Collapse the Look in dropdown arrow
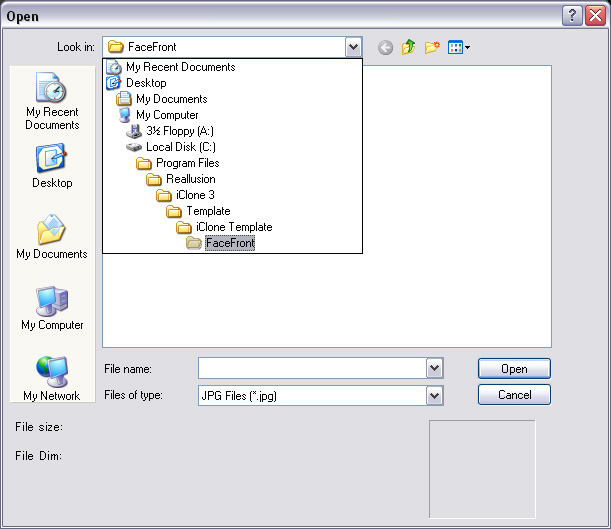The image size is (611, 529). pos(353,47)
